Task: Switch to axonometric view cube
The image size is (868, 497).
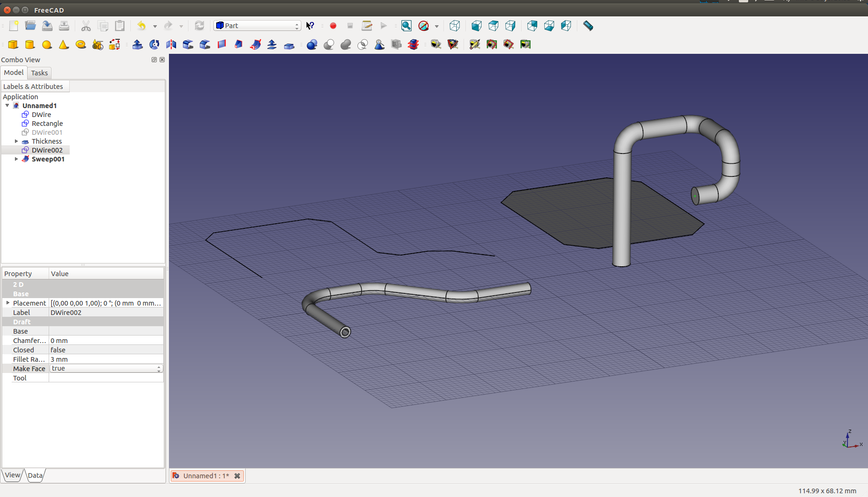Action: tap(454, 26)
